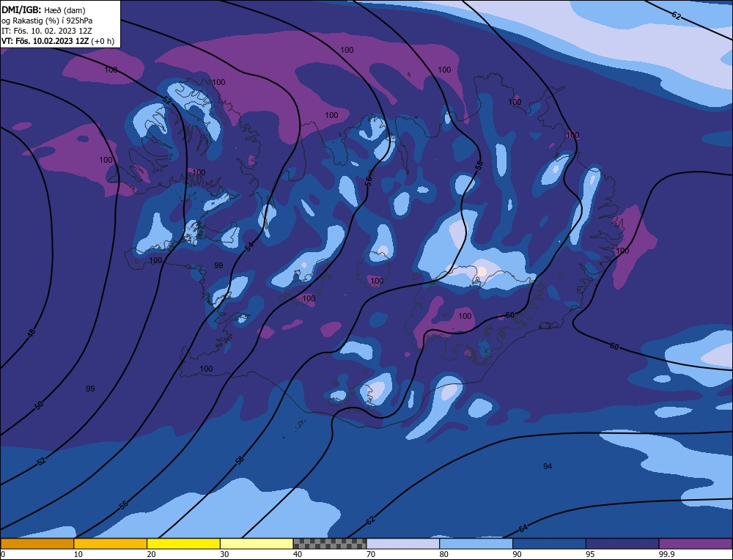Click the pale yellow 30–40 legend swatch

(257, 544)
